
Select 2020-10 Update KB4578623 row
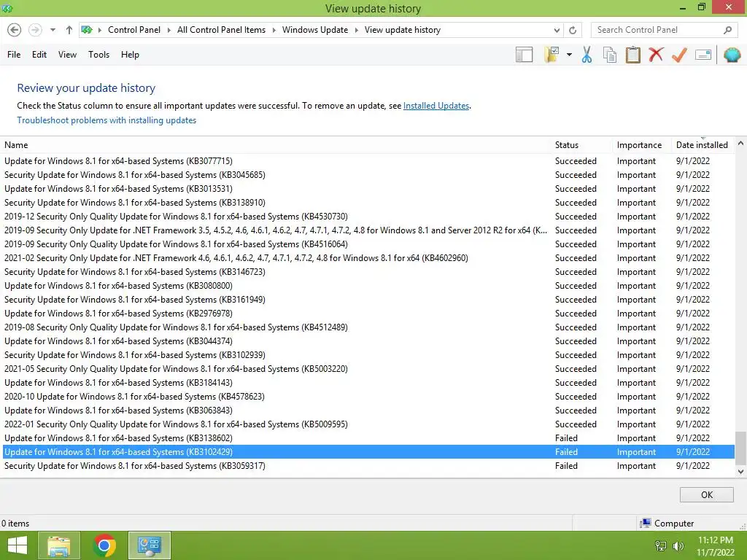pos(368,397)
